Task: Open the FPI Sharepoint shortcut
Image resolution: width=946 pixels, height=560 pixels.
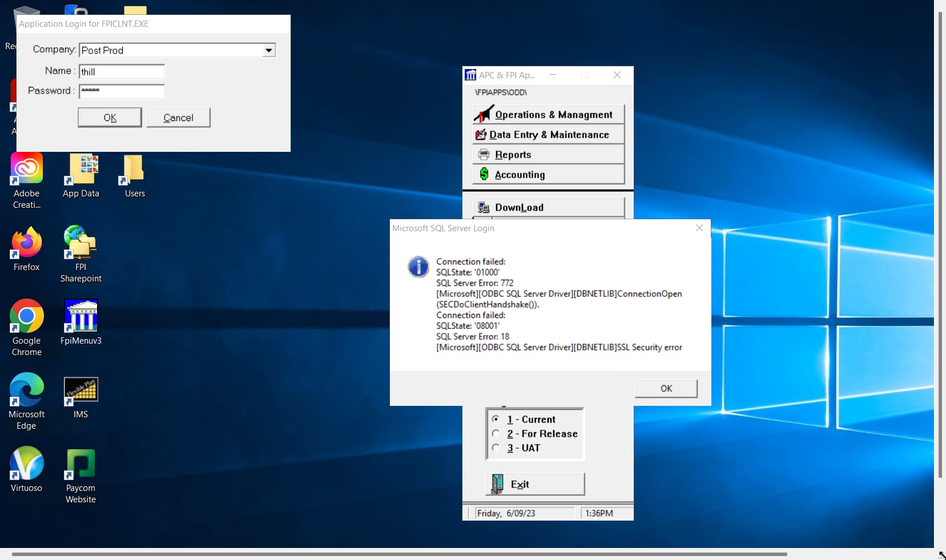Action: pos(80,243)
